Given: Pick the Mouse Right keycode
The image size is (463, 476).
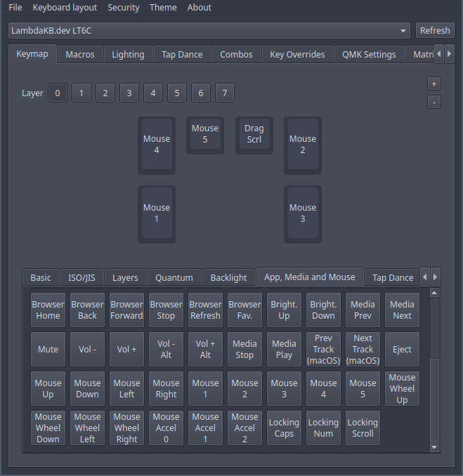Looking at the screenshot, I should coord(166,388).
